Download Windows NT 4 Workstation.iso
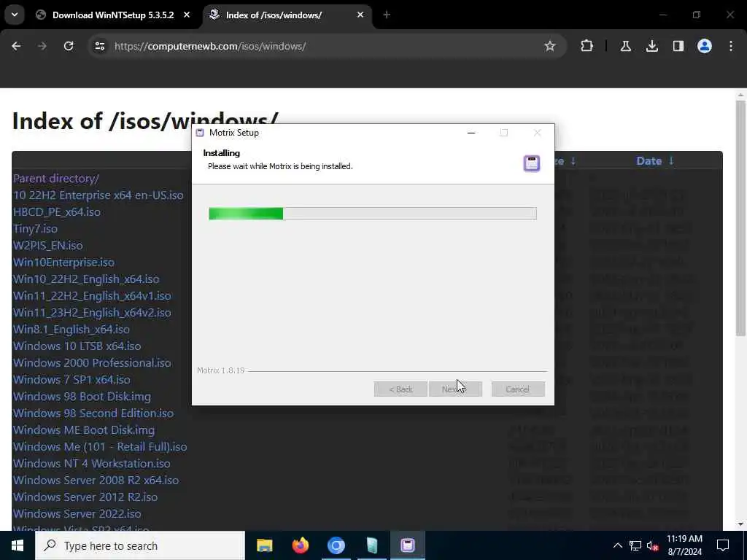 pos(91,463)
